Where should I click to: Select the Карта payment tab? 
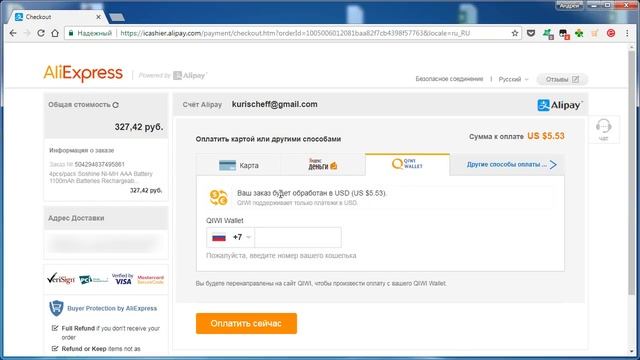(x=239, y=165)
